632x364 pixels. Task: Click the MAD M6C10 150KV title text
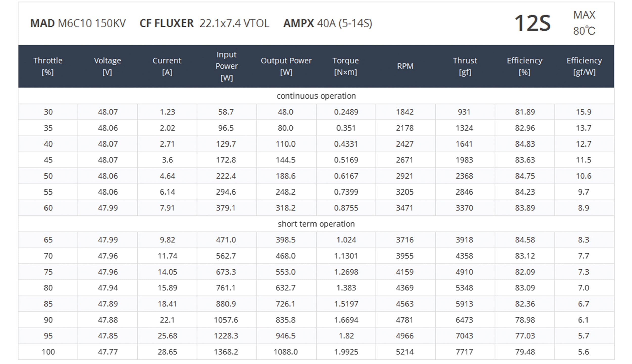(x=78, y=23)
